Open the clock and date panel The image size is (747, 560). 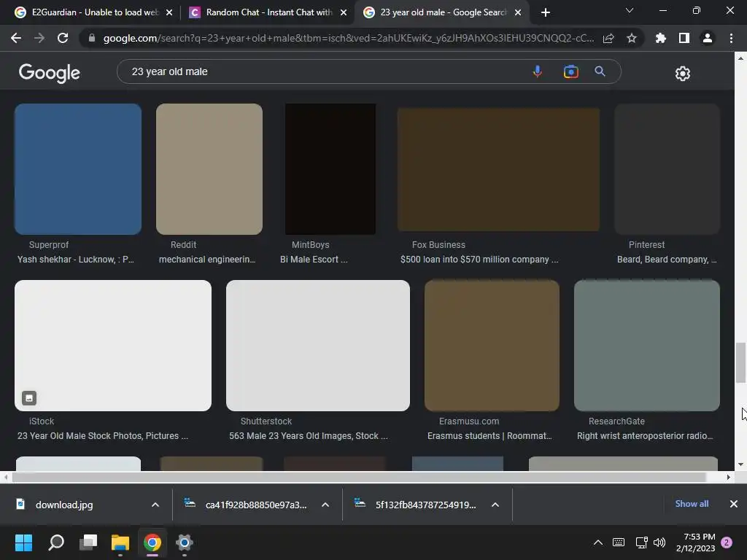695,542
